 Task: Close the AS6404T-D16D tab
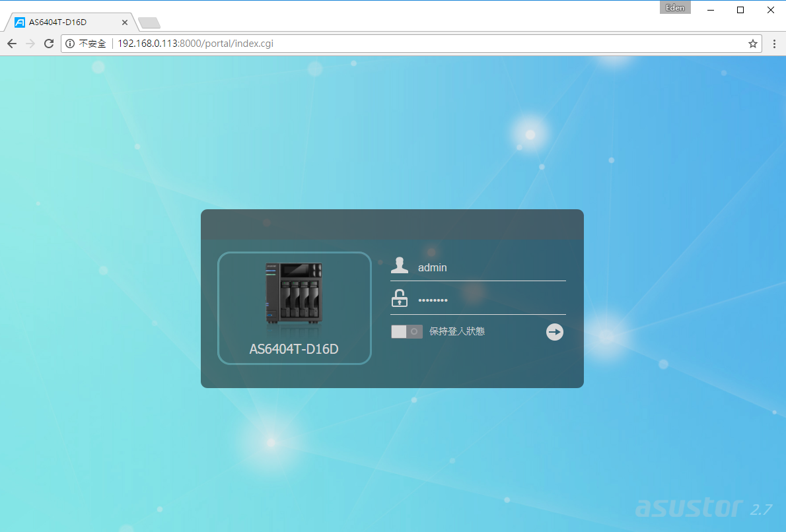(125, 22)
